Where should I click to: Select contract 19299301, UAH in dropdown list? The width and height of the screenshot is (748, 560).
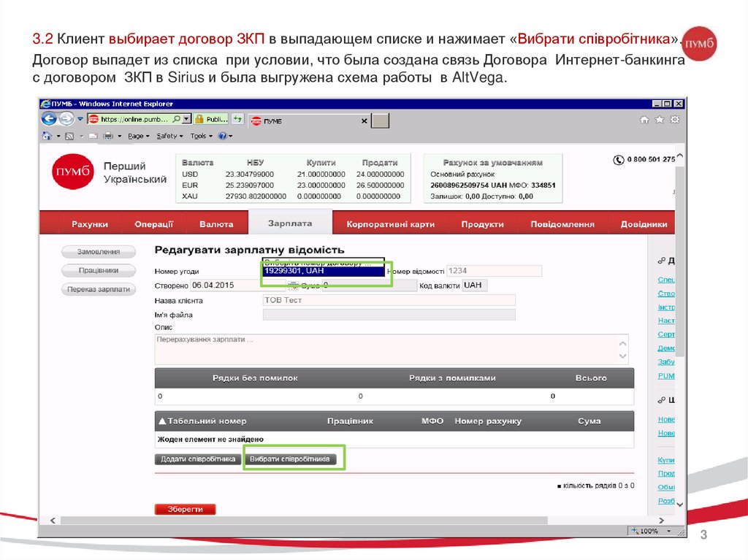pyautogui.click(x=323, y=271)
